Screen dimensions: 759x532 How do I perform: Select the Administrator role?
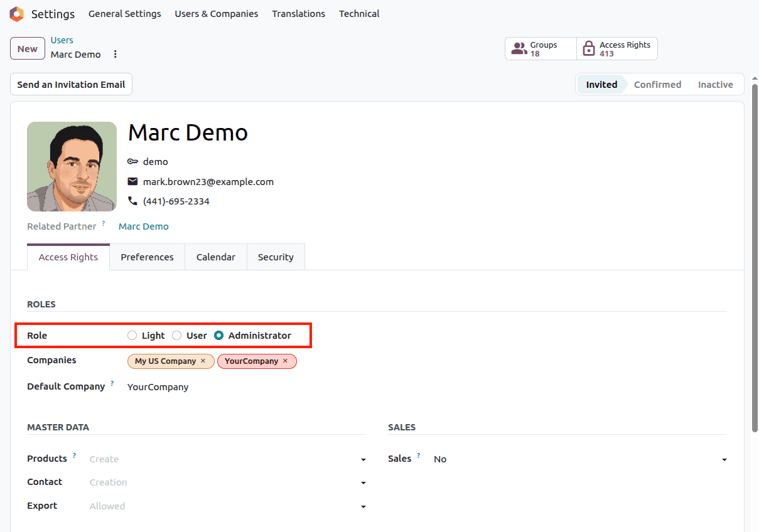[219, 336]
